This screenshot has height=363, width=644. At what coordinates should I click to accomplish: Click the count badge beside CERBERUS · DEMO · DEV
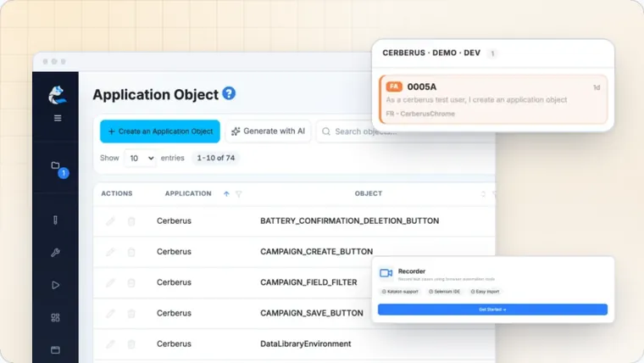(492, 53)
